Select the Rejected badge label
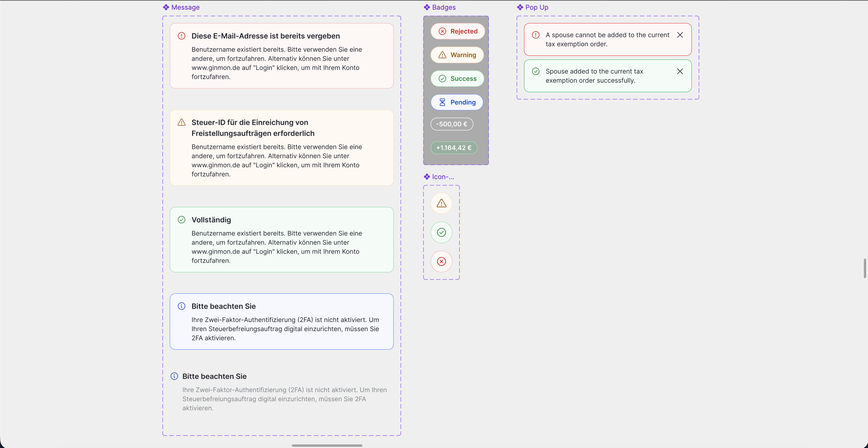This screenshot has width=868, height=448. (464, 31)
